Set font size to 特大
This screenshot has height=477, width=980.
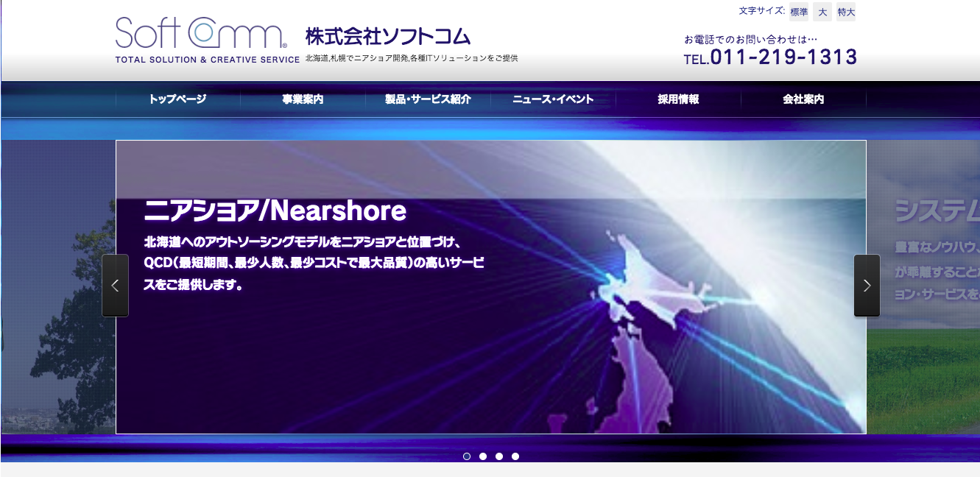click(846, 12)
